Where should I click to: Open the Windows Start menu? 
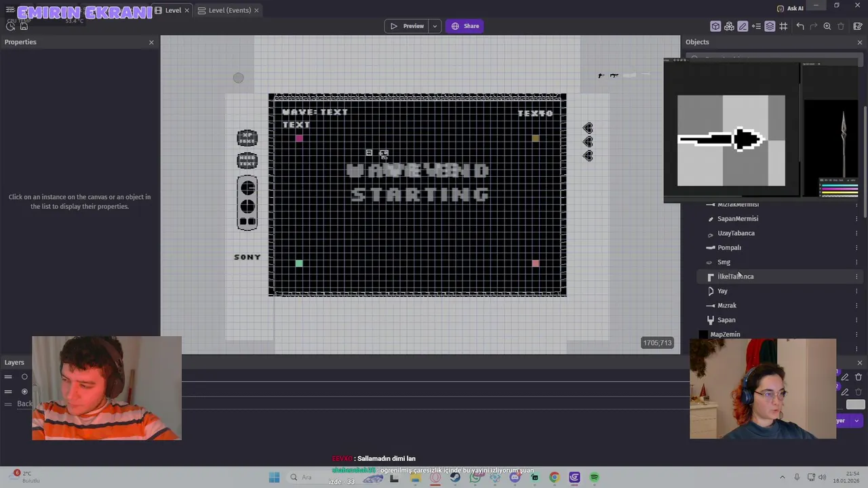pos(274,477)
